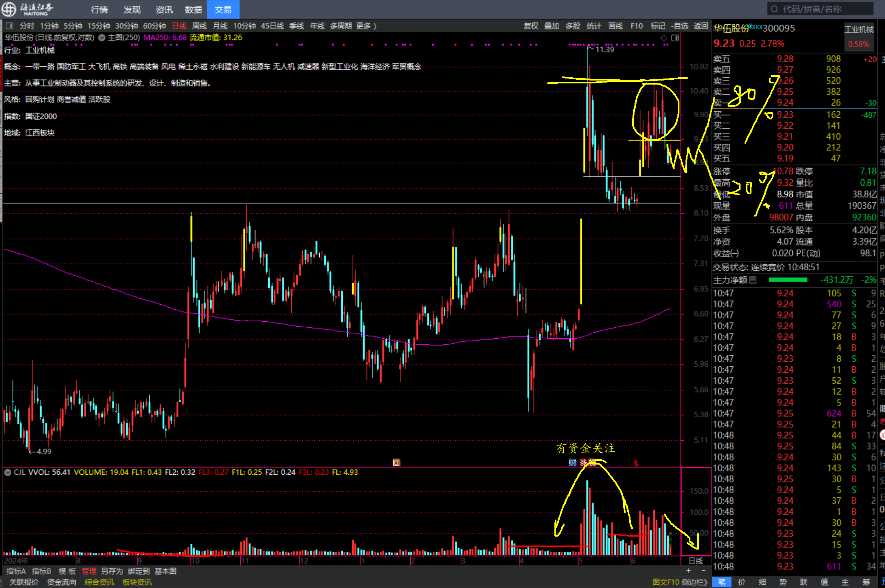Viewport: 885px width, 588px height.
Task: Open the 模板 option
Action: (67, 571)
